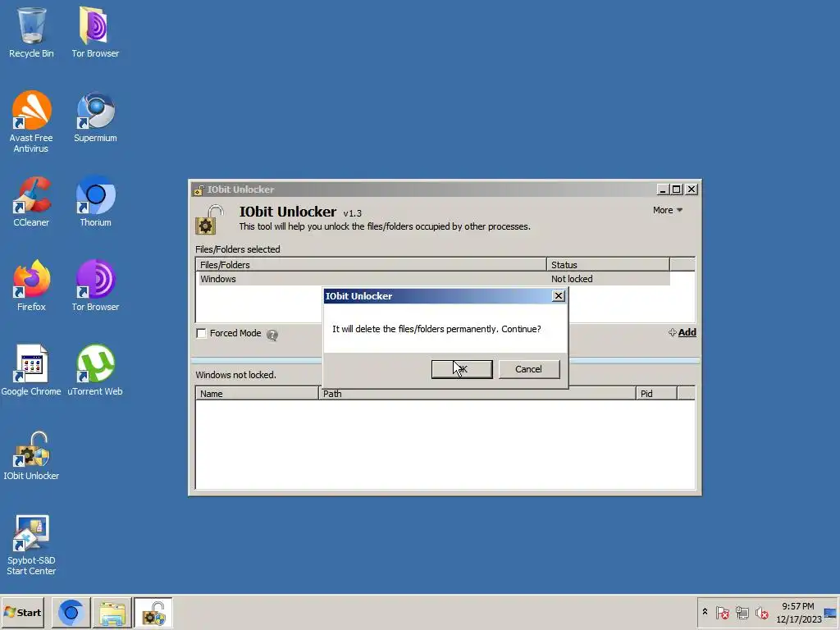Click the Path column header
Screen dimensions: 840x630
(x=477, y=394)
